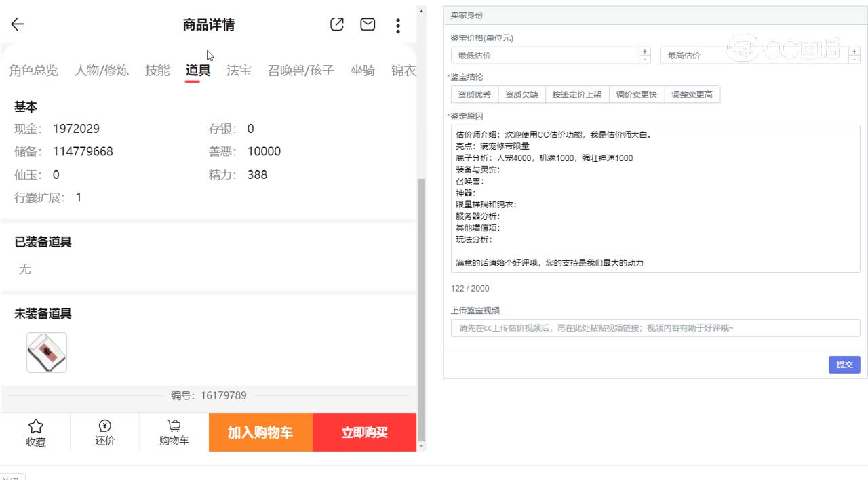868x480 pixels.
Task: Click inside the 鉴定原因 text area
Action: pyautogui.click(x=655, y=199)
